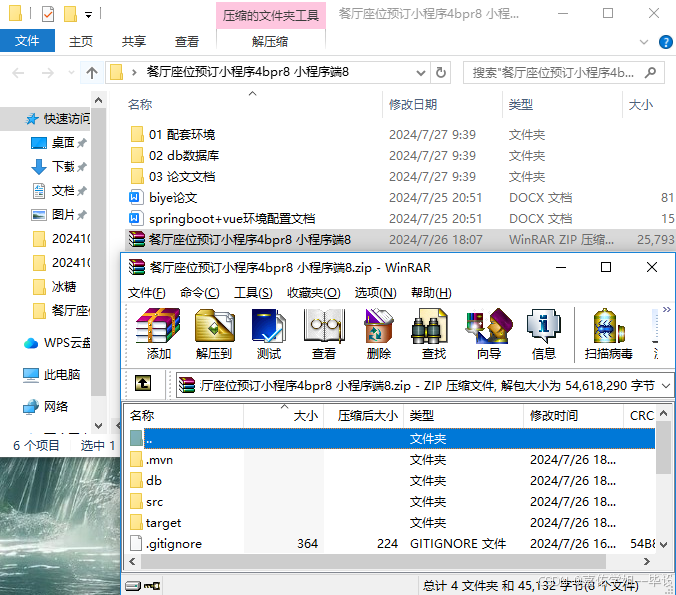The height and width of the screenshot is (595, 676).
Task: Open the WinRAR archive path dropdown
Action: pos(666,385)
